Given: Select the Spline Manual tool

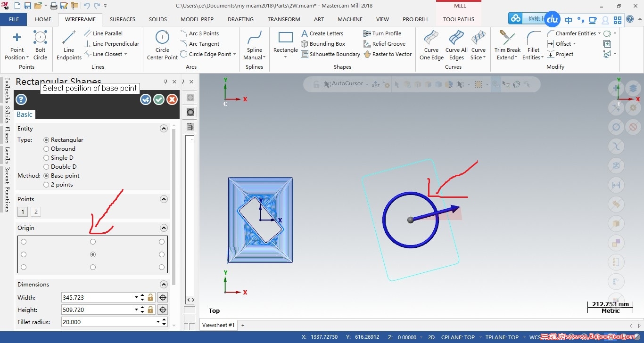Looking at the screenshot, I should coord(255,46).
